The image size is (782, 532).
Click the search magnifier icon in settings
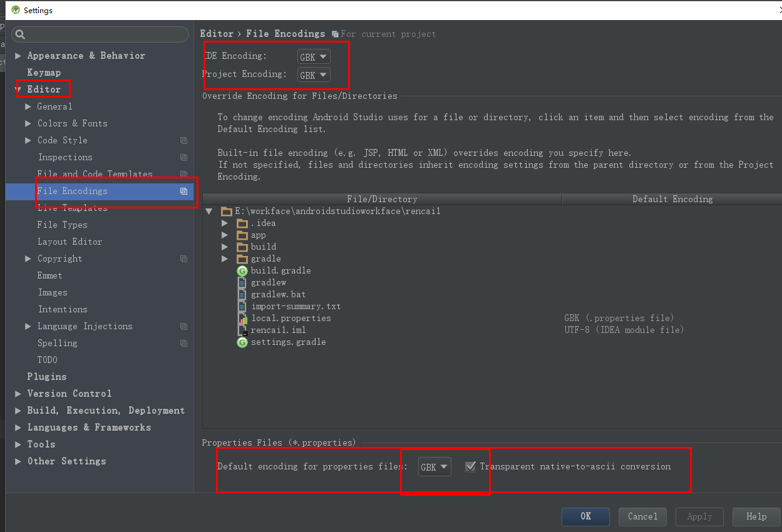[20, 34]
